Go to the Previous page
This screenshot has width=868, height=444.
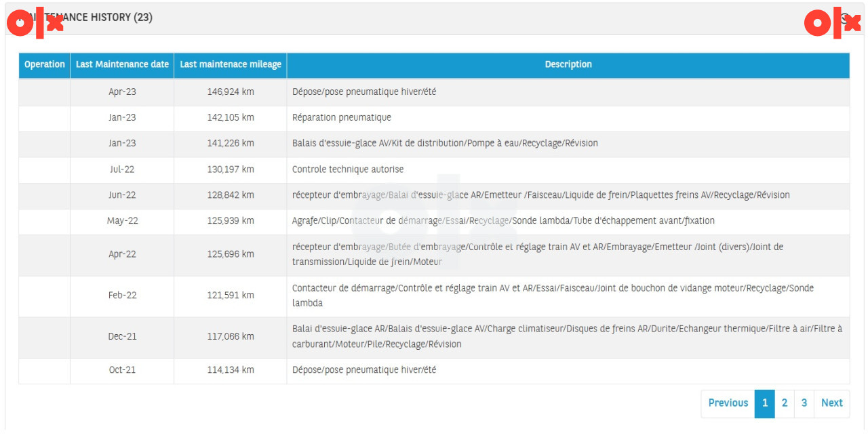[728, 403]
